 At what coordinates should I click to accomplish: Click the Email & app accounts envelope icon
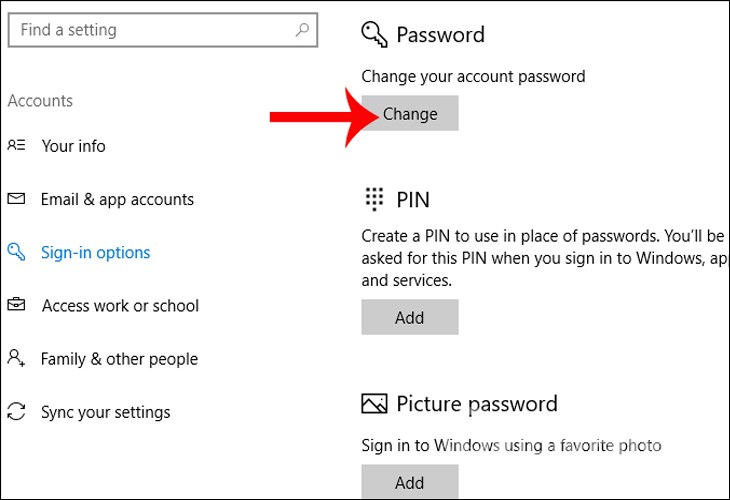click(16, 199)
